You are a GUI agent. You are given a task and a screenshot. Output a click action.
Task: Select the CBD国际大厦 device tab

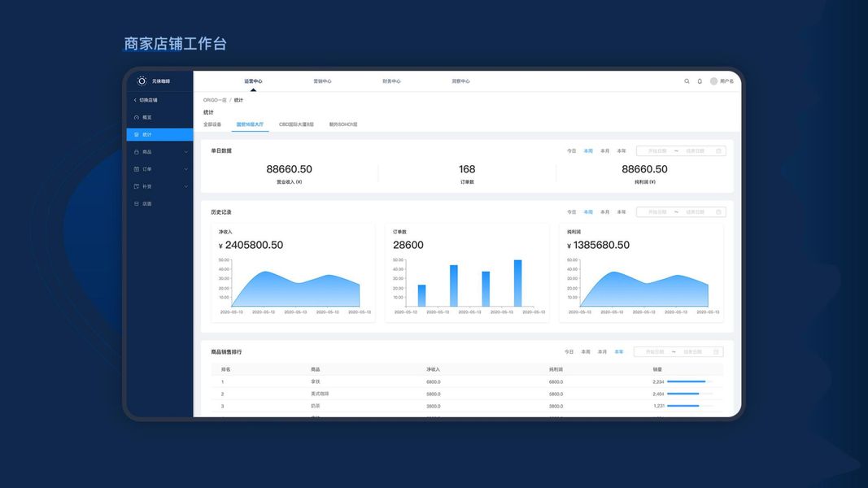[x=296, y=124]
